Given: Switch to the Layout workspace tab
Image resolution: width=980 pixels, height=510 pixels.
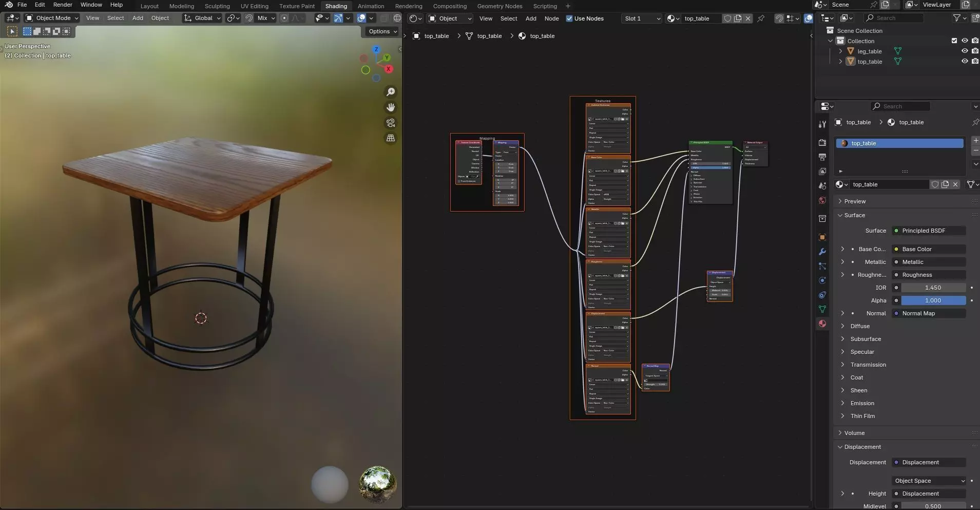Looking at the screenshot, I should 149,6.
